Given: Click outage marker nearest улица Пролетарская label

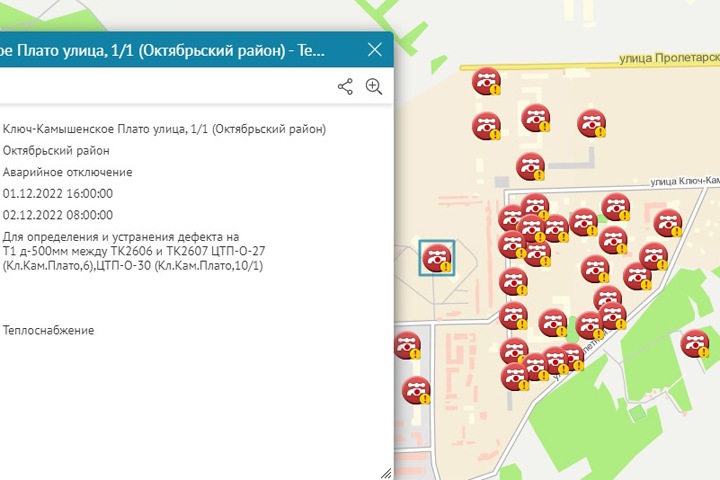Looking at the screenshot, I should tap(487, 81).
